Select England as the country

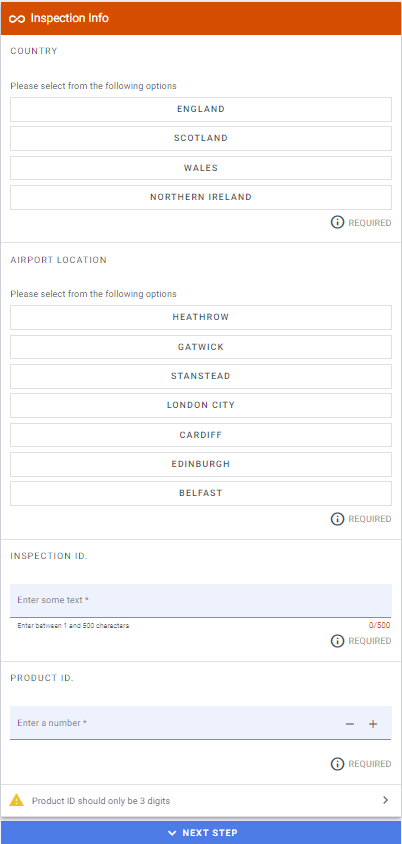201,109
